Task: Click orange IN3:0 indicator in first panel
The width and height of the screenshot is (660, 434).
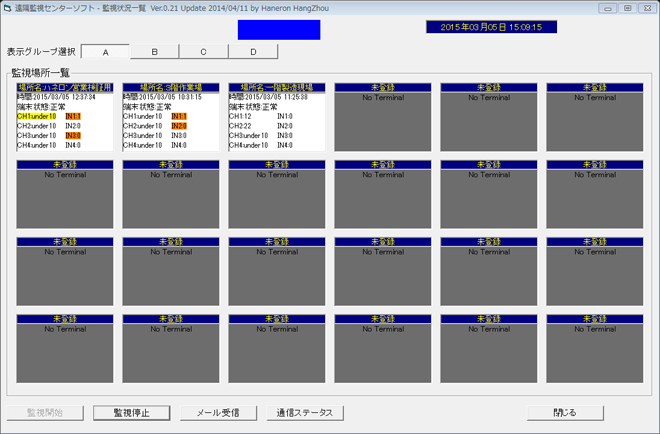Action: coord(72,135)
